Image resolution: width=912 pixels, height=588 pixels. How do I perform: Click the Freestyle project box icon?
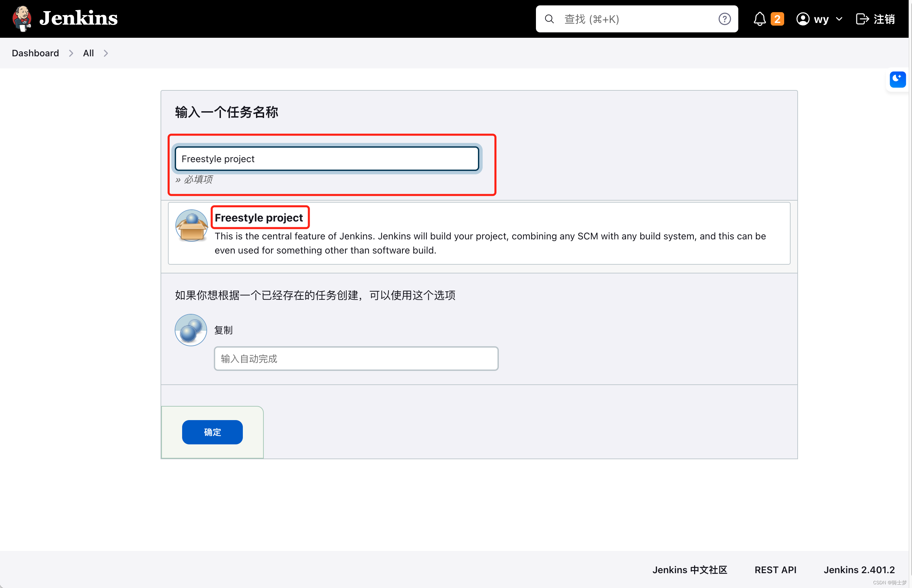click(191, 226)
